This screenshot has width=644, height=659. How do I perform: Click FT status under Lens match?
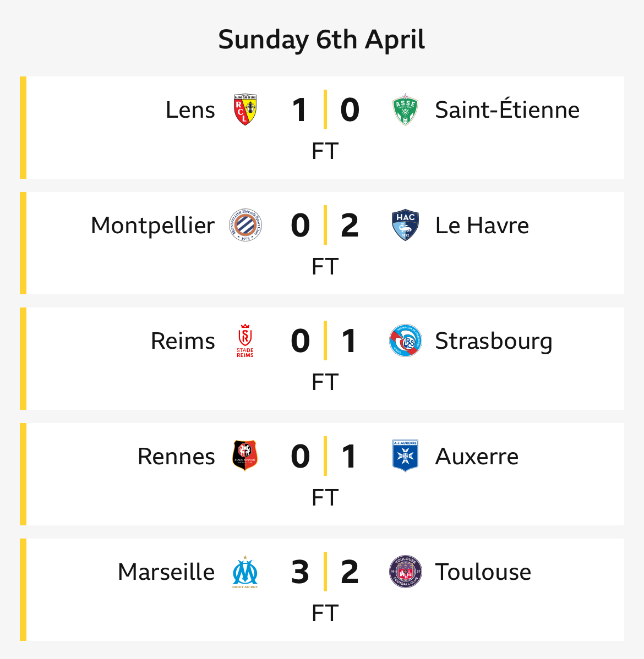(325, 151)
